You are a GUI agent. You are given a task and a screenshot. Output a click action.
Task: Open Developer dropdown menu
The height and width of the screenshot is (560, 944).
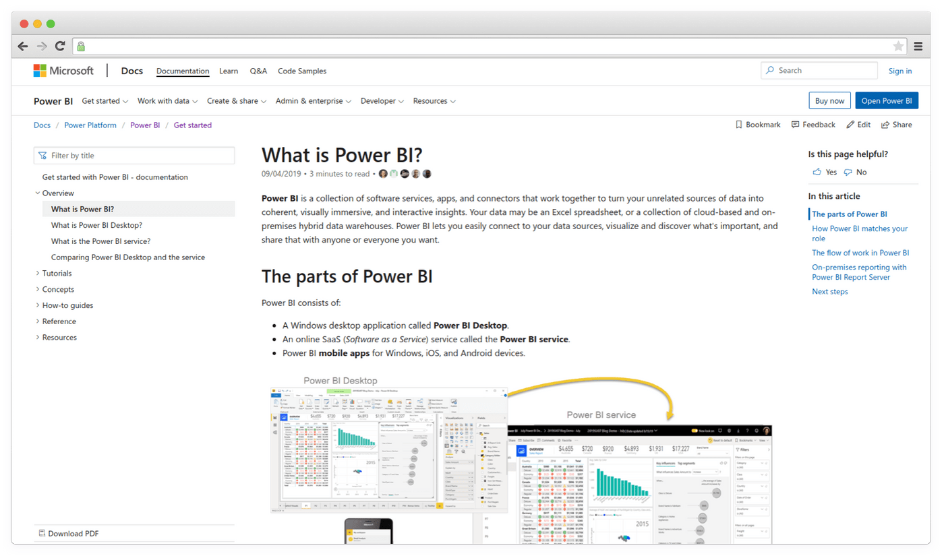pos(382,101)
